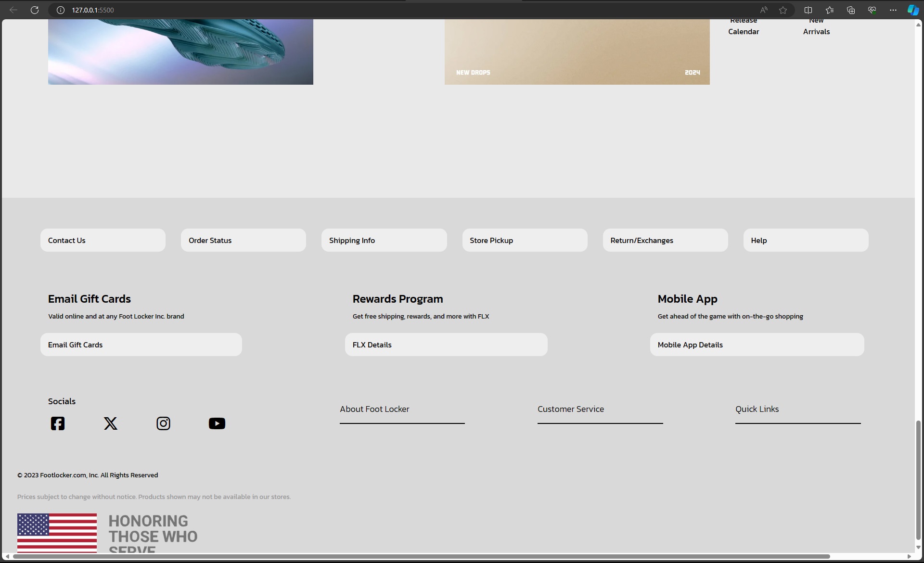
Task: Click the horizontal scrollbar at bottom
Action: [x=422, y=557]
